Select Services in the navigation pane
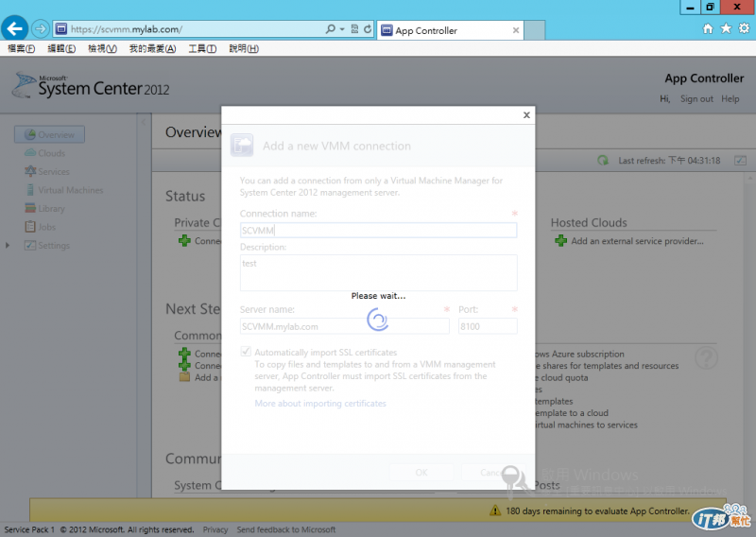756x537 pixels. (x=46, y=171)
